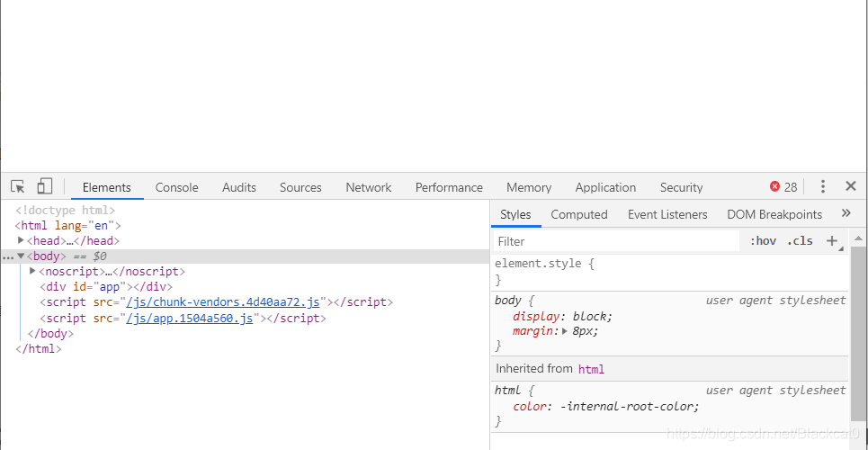
Task: Expand the head element node
Action: tap(21, 240)
